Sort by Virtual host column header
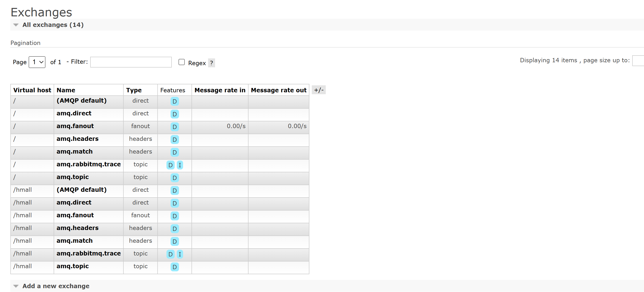Viewport: 644px width, 292px height. 32,90
